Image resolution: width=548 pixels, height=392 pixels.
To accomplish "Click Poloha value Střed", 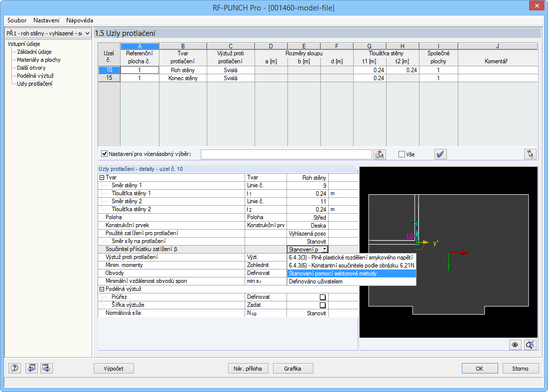I will [307, 217].
